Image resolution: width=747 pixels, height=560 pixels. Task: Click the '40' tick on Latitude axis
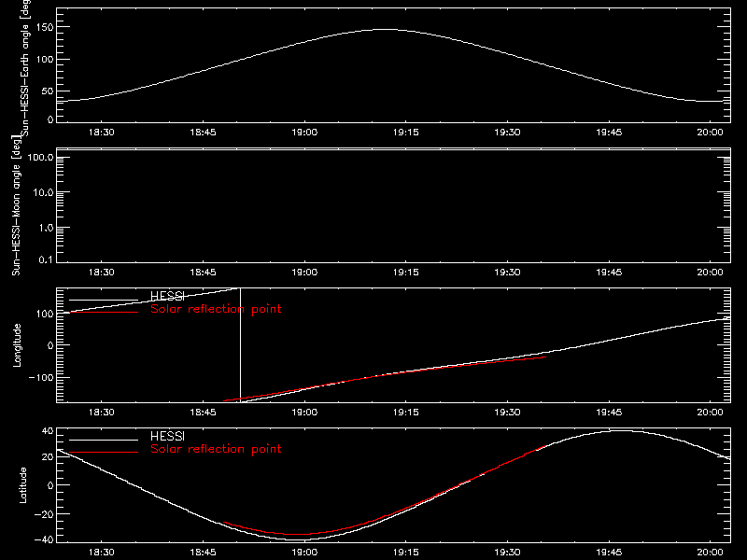click(x=48, y=431)
